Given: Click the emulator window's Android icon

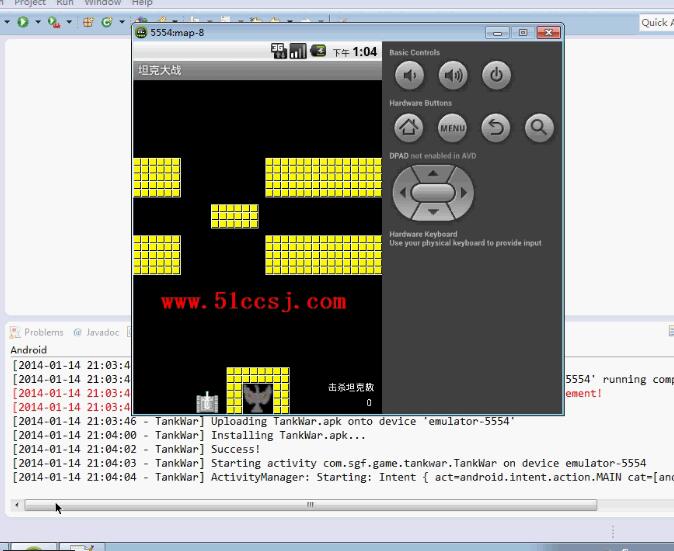Looking at the screenshot, I should [x=141, y=32].
